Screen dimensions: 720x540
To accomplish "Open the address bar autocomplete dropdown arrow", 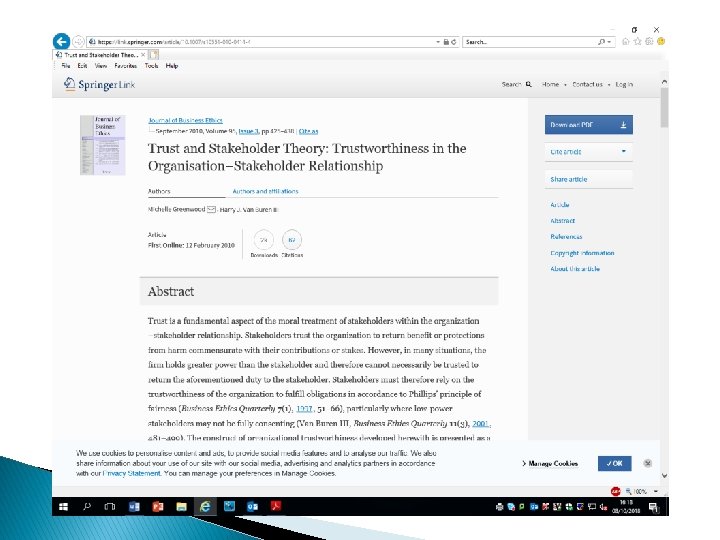I will click(438, 42).
